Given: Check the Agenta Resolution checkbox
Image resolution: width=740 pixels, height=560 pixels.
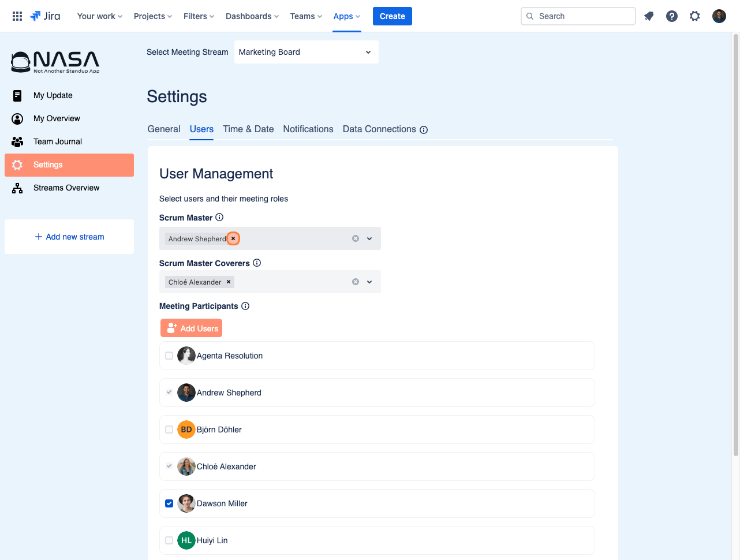Looking at the screenshot, I should coord(169,356).
